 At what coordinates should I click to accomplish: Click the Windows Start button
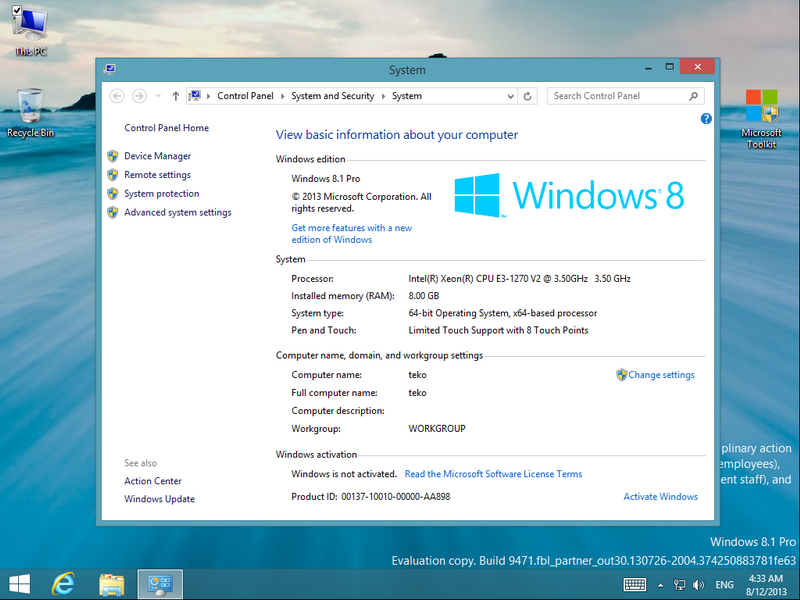point(19,584)
